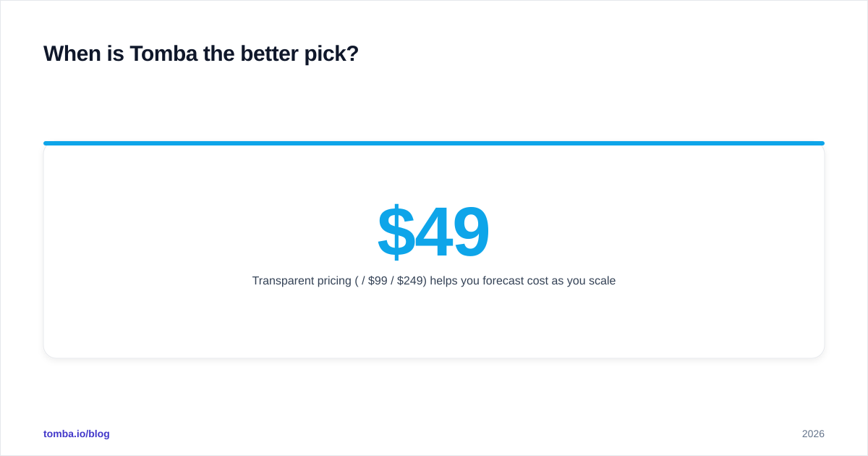The height and width of the screenshot is (456, 868).
Task: Click the tomba.io/blog link
Action: click(x=77, y=434)
